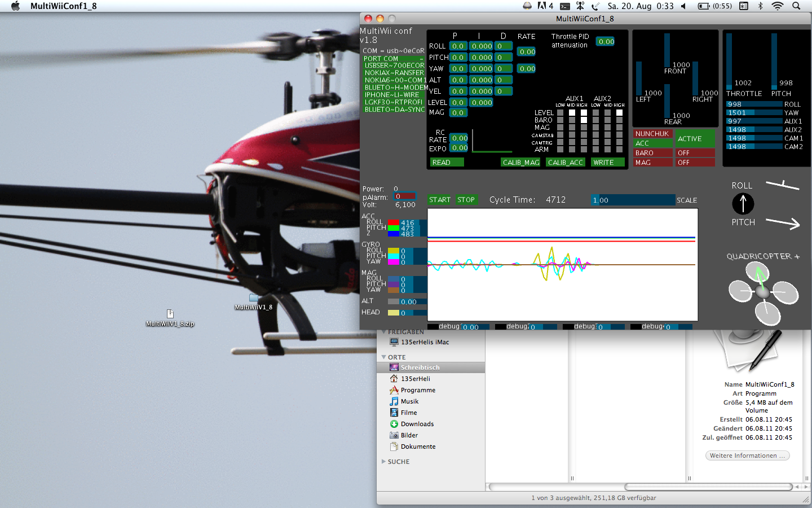This screenshot has height=508, width=812.
Task: Toggle brown MAG YAW graph swatch
Action: tap(393, 290)
